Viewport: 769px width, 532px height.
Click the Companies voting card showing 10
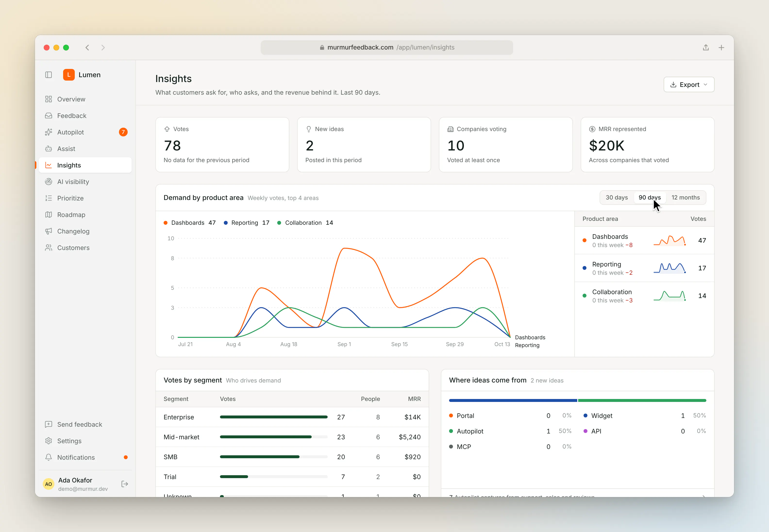506,145
